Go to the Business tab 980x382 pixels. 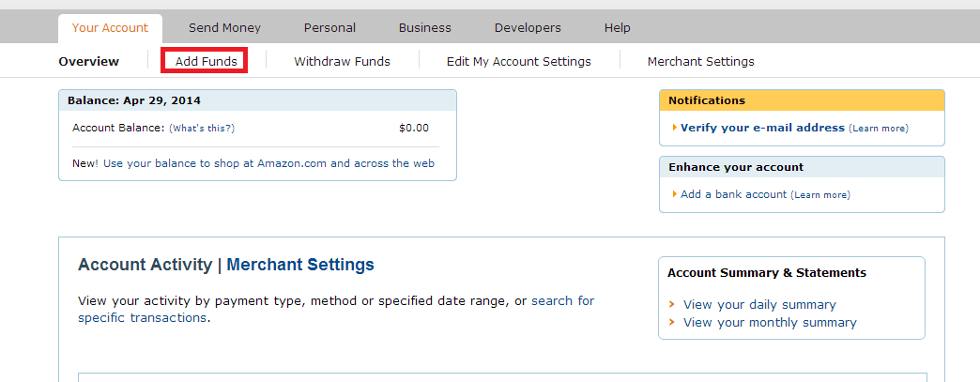click(x=425, y=28)
